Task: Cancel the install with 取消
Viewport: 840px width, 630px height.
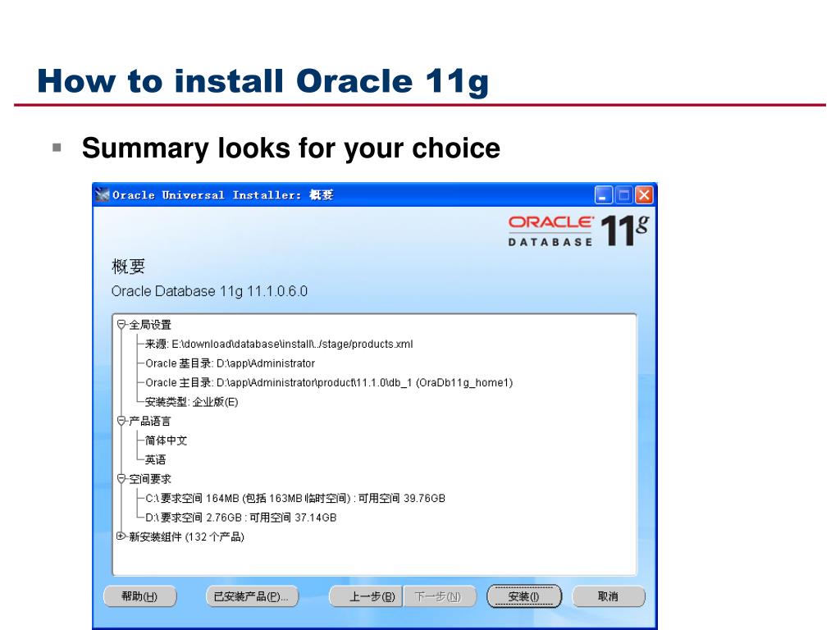Action: pyautogui.click(x=608, y=596)
